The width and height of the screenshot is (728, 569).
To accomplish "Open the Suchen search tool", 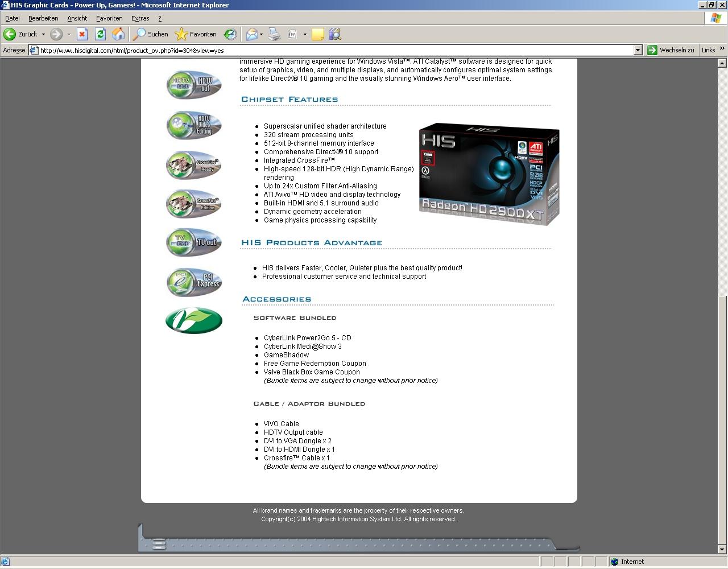I will pos(151,34).
